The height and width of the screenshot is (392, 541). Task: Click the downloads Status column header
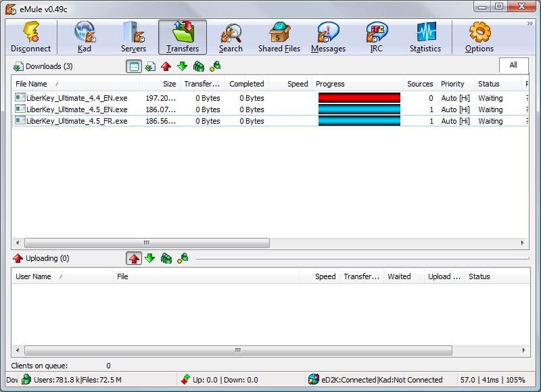point(498,84)
